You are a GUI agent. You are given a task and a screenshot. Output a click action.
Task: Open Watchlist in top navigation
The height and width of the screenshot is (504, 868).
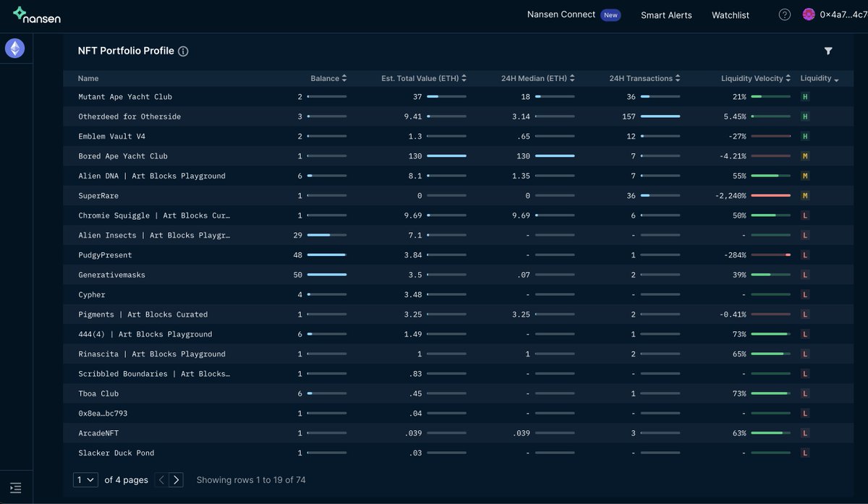731,15
